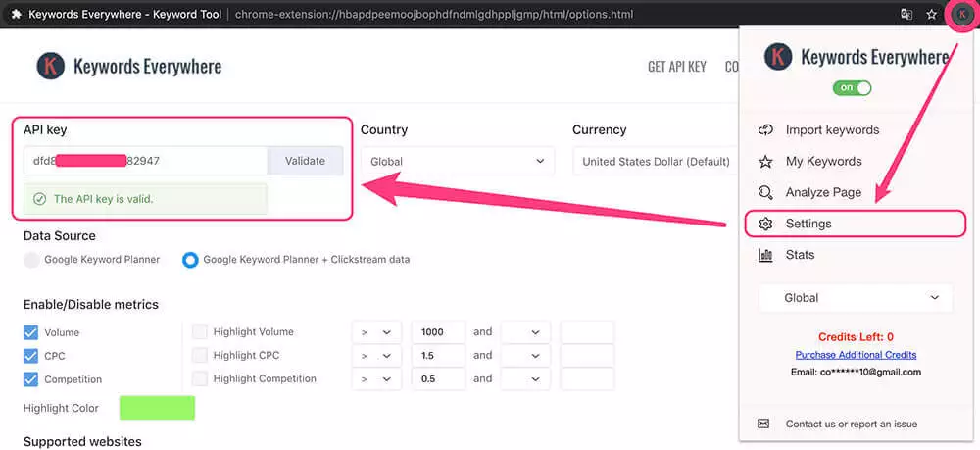
Task: Open the Country dropdown set to Global
Action: [x=457, y=161]
